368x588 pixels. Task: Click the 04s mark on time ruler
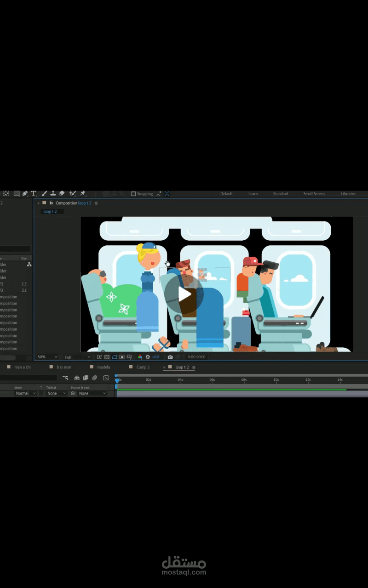pyautogui.click(x=180, y=380)
